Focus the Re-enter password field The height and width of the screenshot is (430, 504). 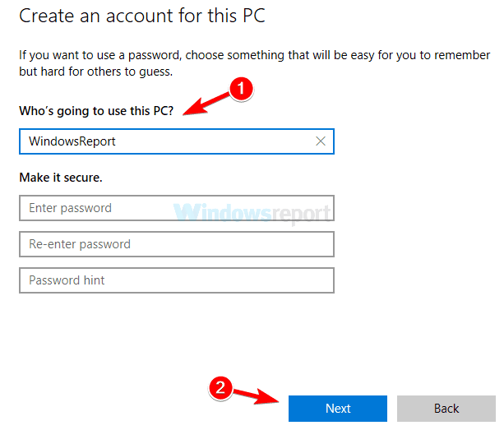(x=176, y=244)
